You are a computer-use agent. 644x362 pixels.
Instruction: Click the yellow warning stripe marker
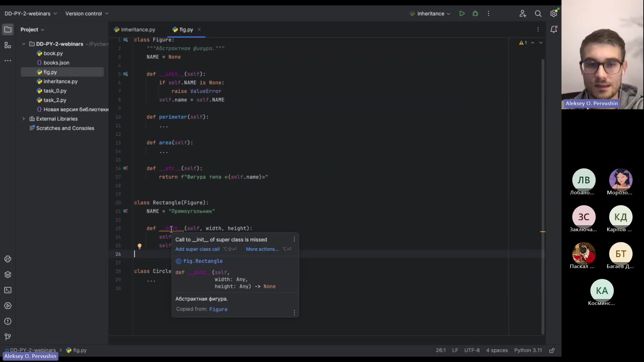(x=543, y=232)
